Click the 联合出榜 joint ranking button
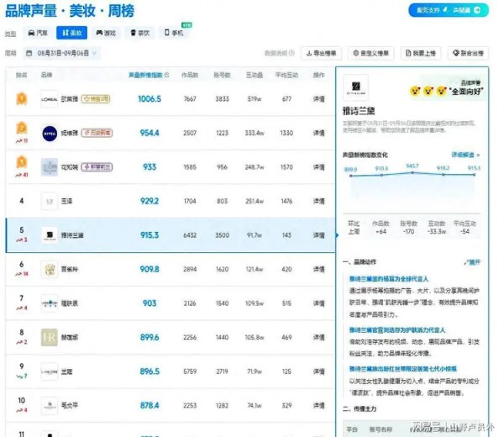Viewport: 504px width, 437px height. 467,53
